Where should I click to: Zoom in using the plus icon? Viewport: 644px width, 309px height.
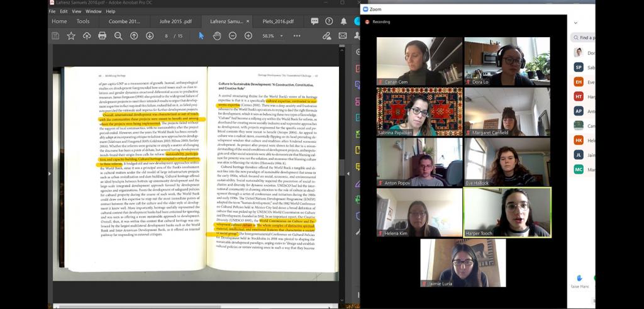pyautogui.click(x=248, y=36)
